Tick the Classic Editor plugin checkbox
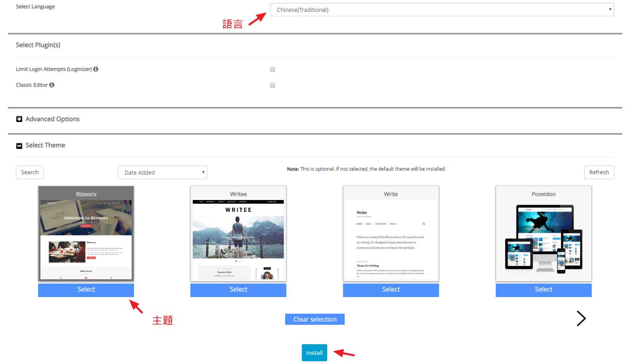The width and height of the screenshot is (629, 364). click(x=272, y=85)
